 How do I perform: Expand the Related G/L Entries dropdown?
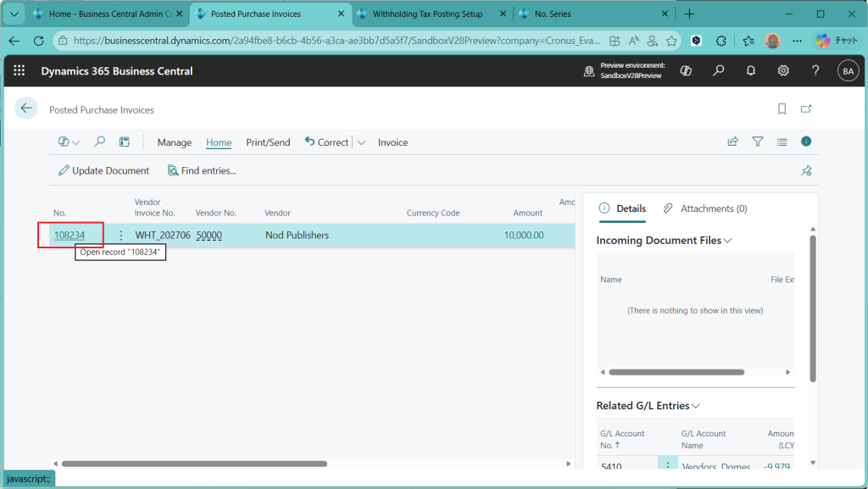tap(696, 406)
